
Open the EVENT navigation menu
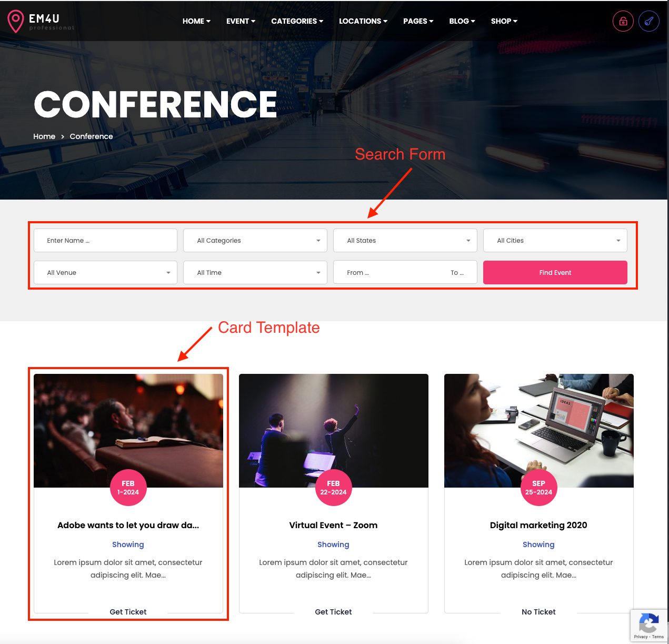click(x=241, y=21)
